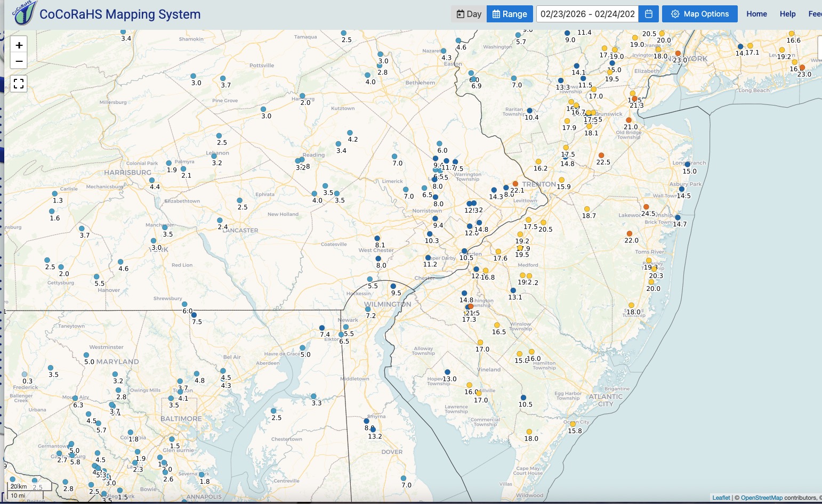Viewport: 822px width, 504px height.
Task: Click the date range input field
Action: coord(587,14)
